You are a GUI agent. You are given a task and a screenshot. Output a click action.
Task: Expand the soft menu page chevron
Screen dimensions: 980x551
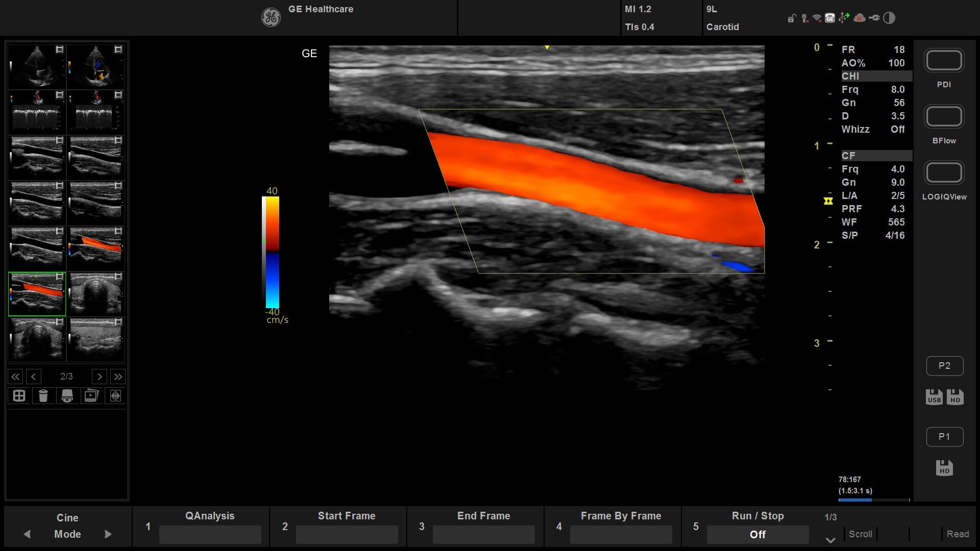(x=830, y=540)
